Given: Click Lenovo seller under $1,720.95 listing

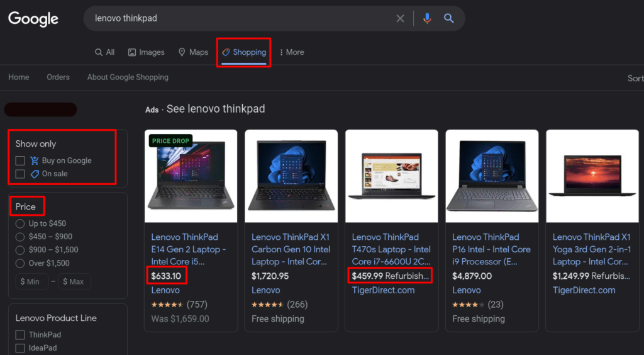Looking at the screenshot, I should tap(266, 290).
